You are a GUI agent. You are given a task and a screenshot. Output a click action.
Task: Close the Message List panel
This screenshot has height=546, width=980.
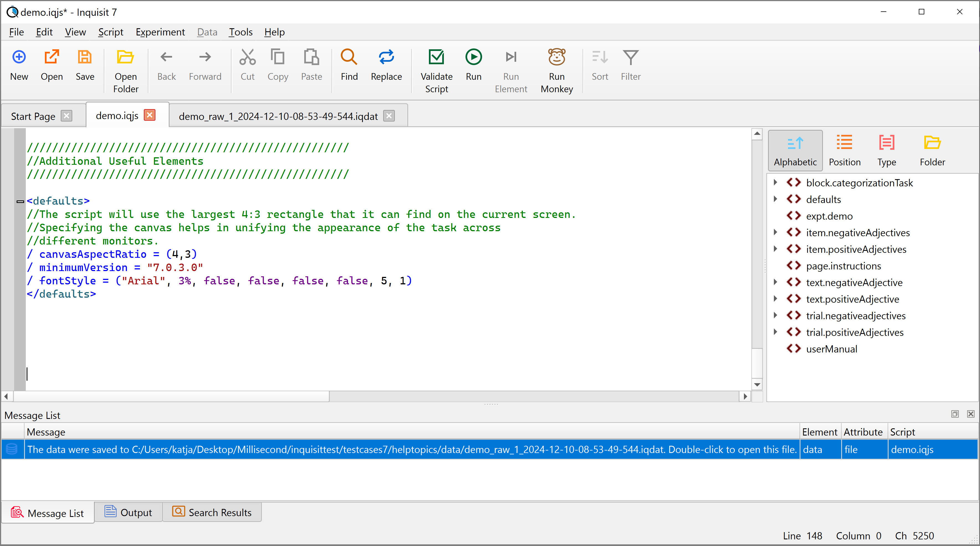click(971, 414)
